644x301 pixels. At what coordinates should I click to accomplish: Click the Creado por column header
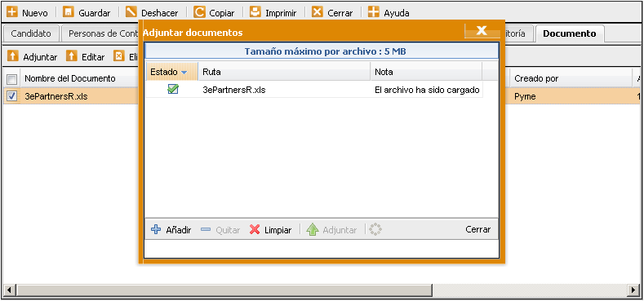[x=571, y=78]
